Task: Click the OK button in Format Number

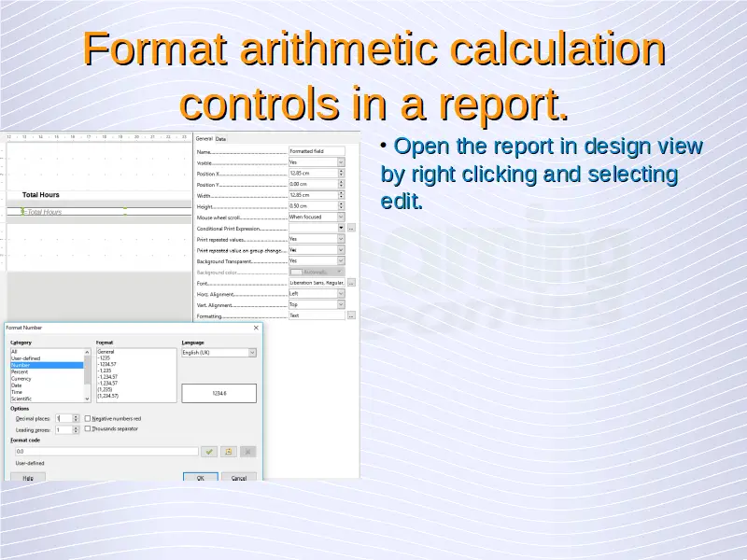Action: point(201,477)
